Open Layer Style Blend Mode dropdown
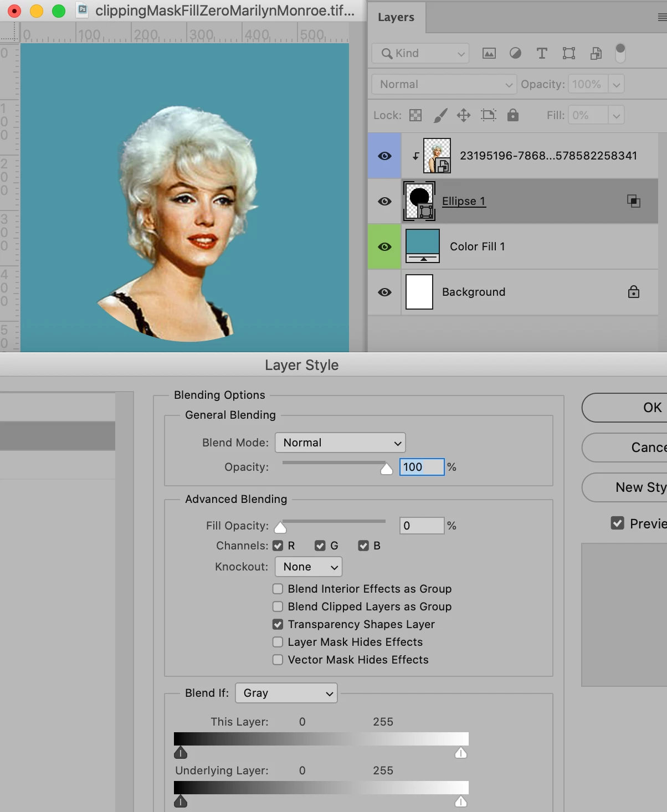Viewport: 667px width, 812px height. [340, 443]
